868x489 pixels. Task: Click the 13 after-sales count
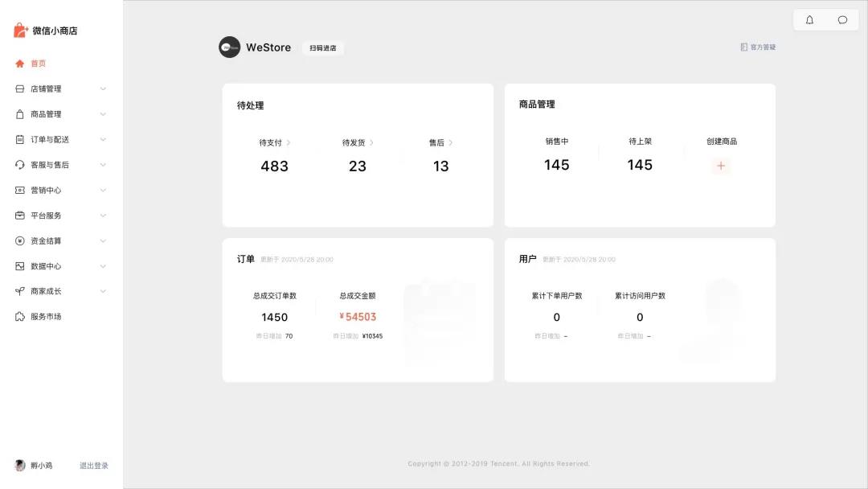point(440,166)
